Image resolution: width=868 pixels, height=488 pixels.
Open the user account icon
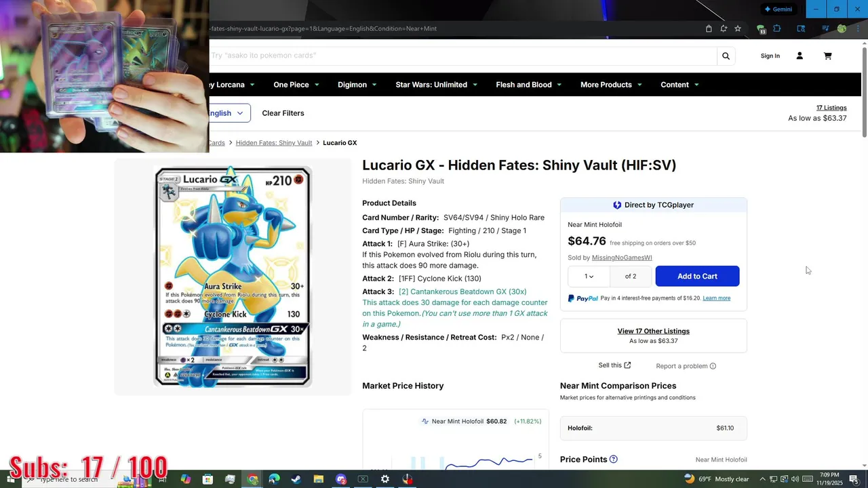point(800,56)
